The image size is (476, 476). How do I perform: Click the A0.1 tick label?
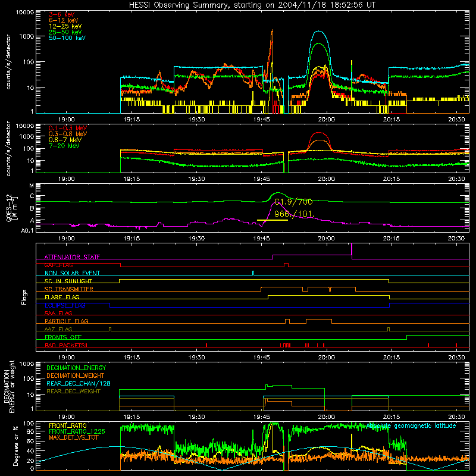[27, 230]
